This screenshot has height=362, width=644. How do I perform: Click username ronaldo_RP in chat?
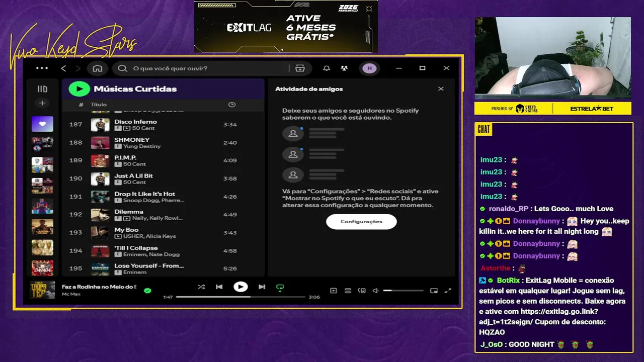[x=509, y=209]
